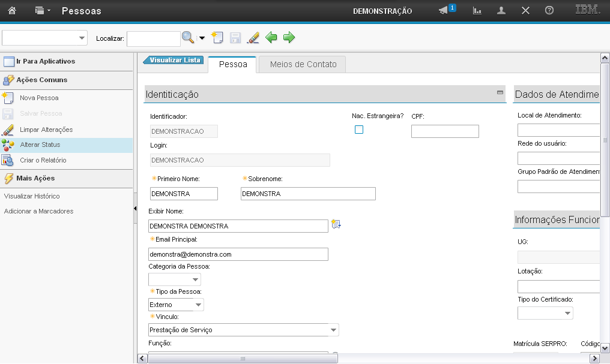
Task: Click Alterar Status in the sidebar
Action: [x=40, y=145]
